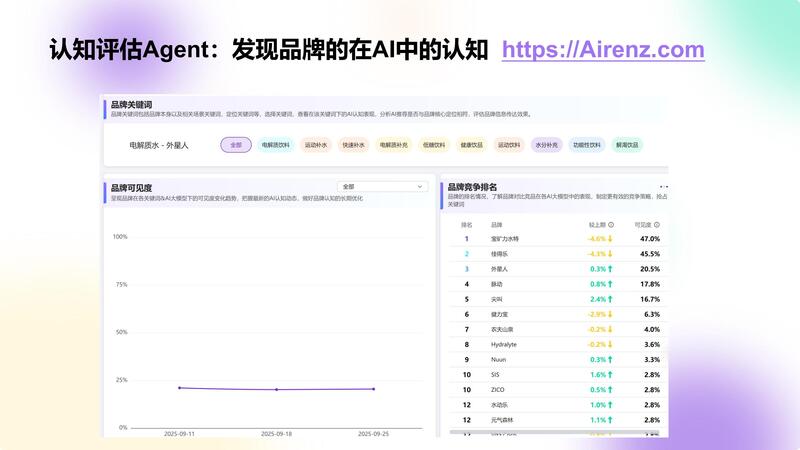800x450 pixels.
Task: Click the options icon atop 品牌竞争排名 panel
Action: pos(663,187)
